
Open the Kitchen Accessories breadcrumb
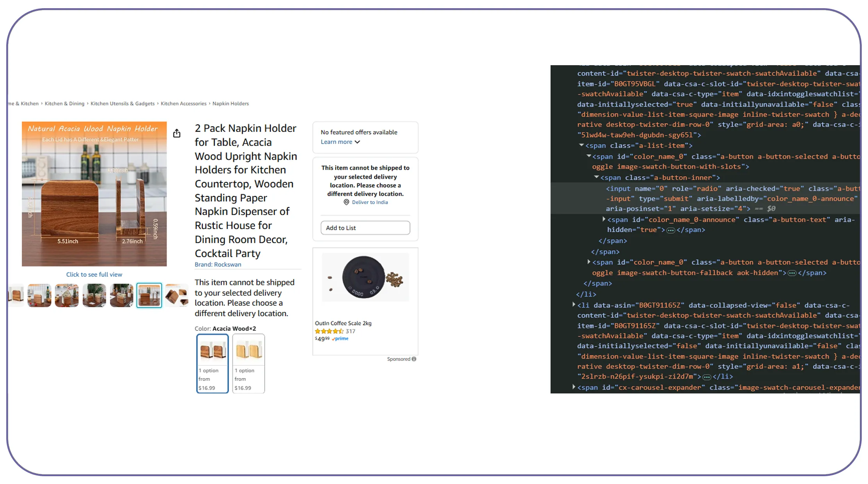[x=184, y=103]
